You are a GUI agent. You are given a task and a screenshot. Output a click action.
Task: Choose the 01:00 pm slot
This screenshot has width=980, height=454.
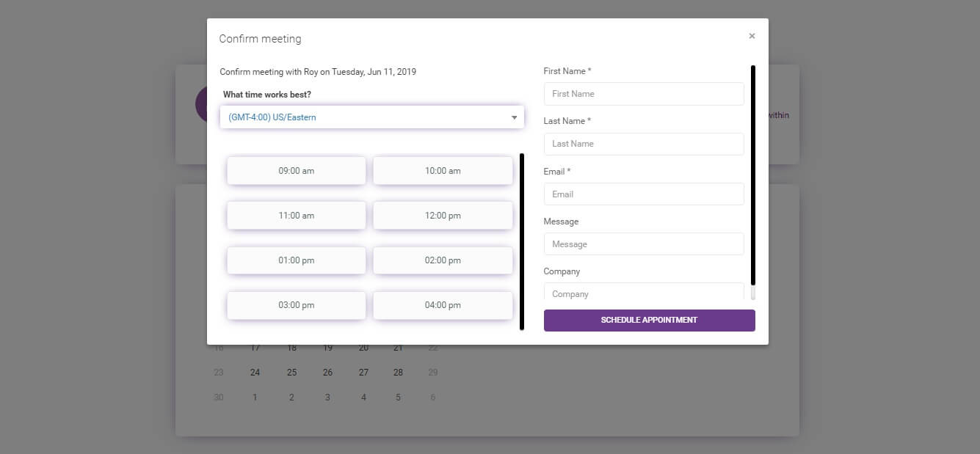(x=296, y=260)
